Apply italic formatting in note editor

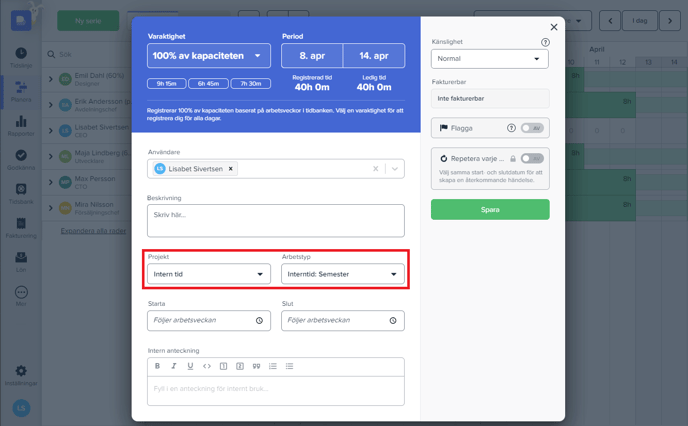pyautogui.click(x=174, y=366)
